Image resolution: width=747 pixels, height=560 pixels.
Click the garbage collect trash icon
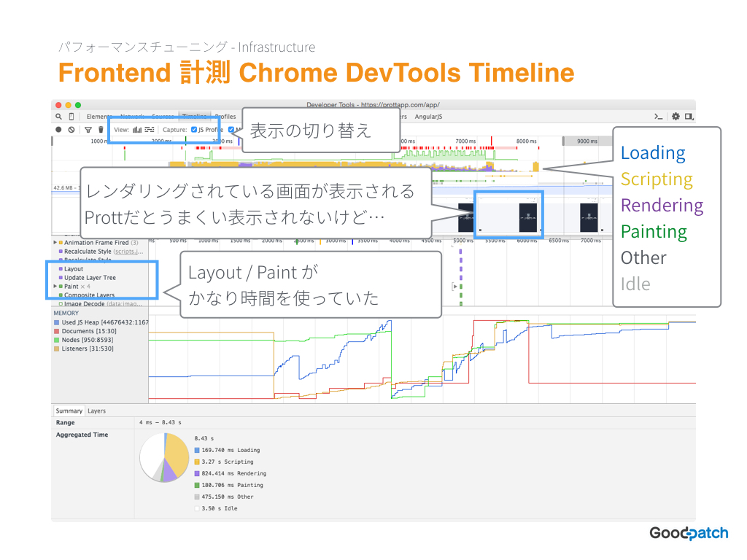tap(101, 130)
